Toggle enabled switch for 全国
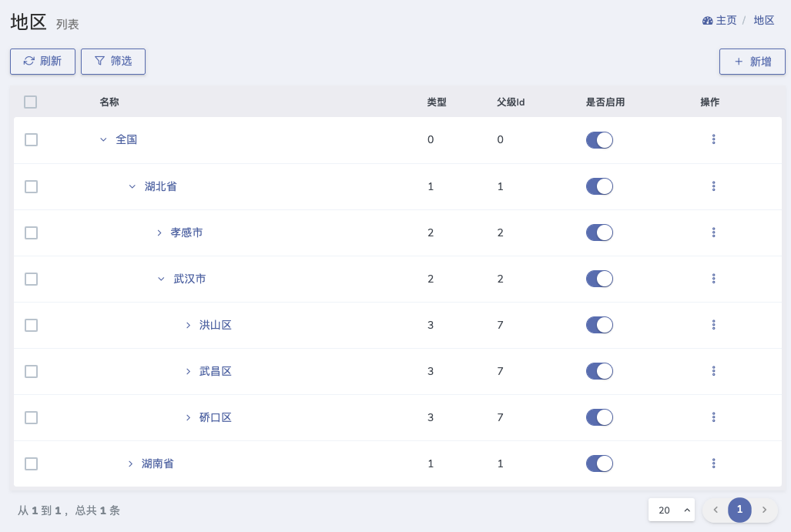This screenshot has width=791, height=532. [x=599, y=139]
